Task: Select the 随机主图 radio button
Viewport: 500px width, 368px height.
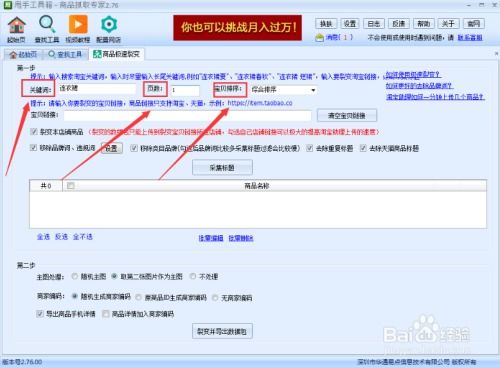Action: (x=75, y=276)
